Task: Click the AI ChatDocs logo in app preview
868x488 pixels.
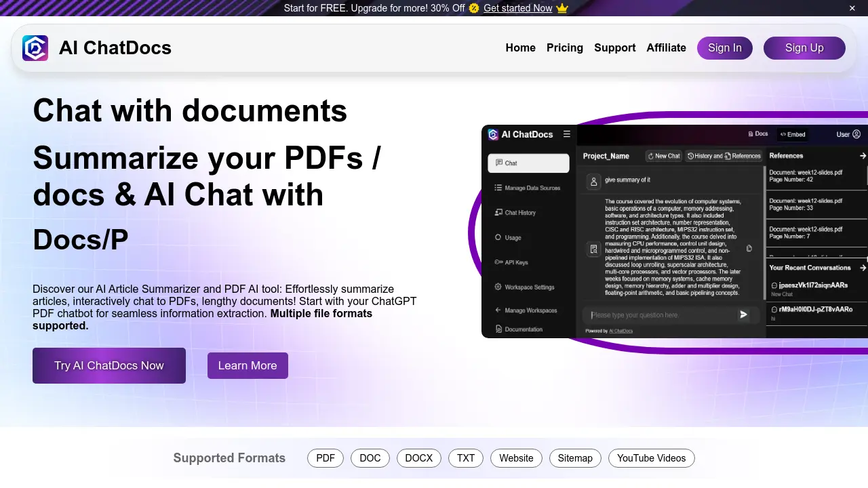Action: click(493, 134)
